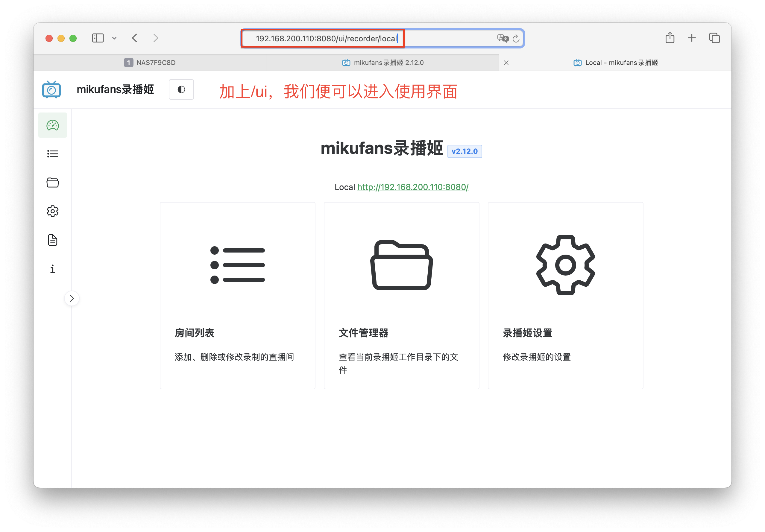Click the translate icon in address bar
The height and width of the screenshot is (532, 765).
click(503, 39)
